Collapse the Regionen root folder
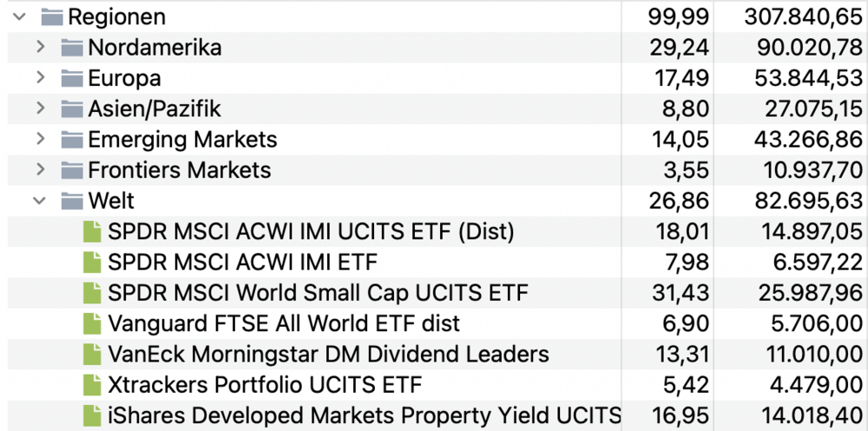This screenshot has height=431, width=868. point(19,16)
